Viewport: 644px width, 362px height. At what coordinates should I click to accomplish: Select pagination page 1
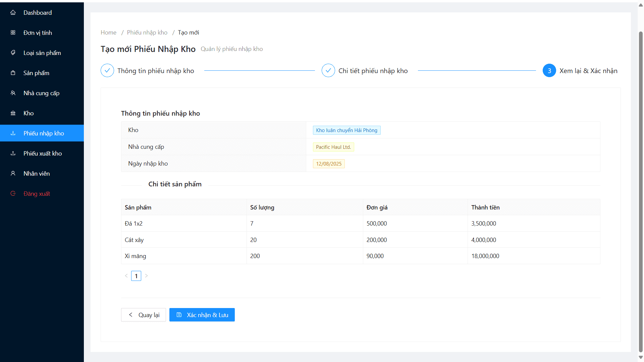136,276
